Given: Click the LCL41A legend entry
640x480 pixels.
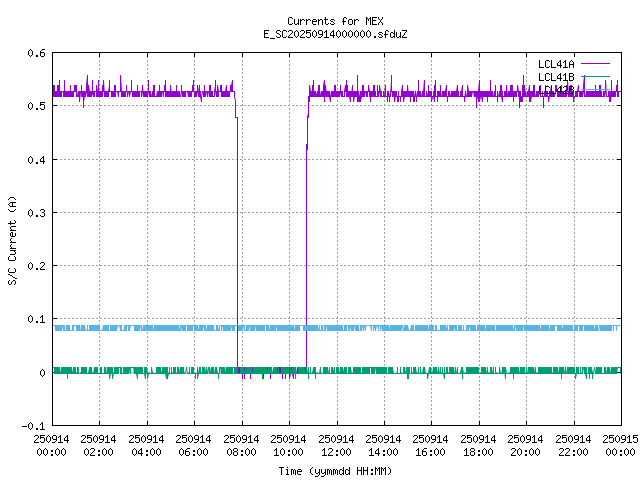Looking at the screenshot, I should tap(556, 63).
